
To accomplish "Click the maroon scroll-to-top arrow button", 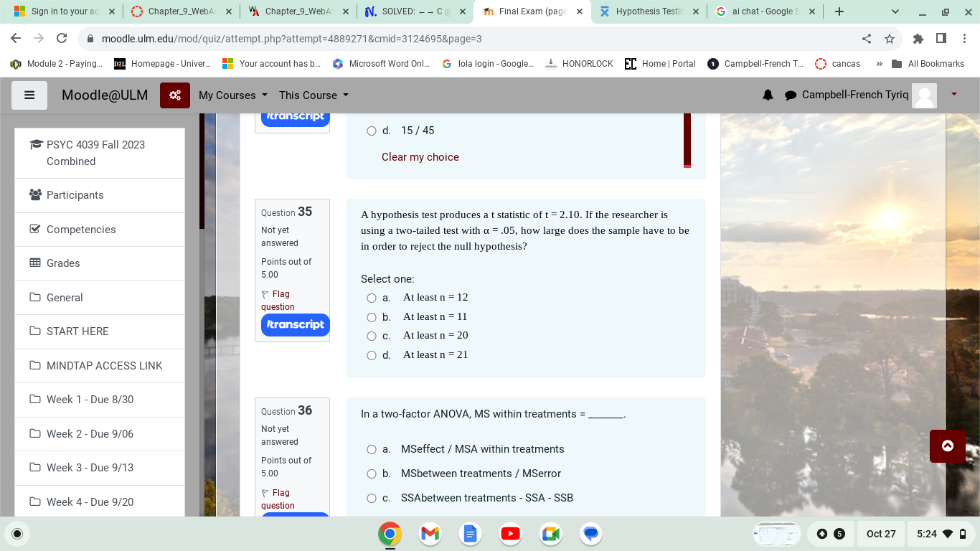I will (948, 446).
